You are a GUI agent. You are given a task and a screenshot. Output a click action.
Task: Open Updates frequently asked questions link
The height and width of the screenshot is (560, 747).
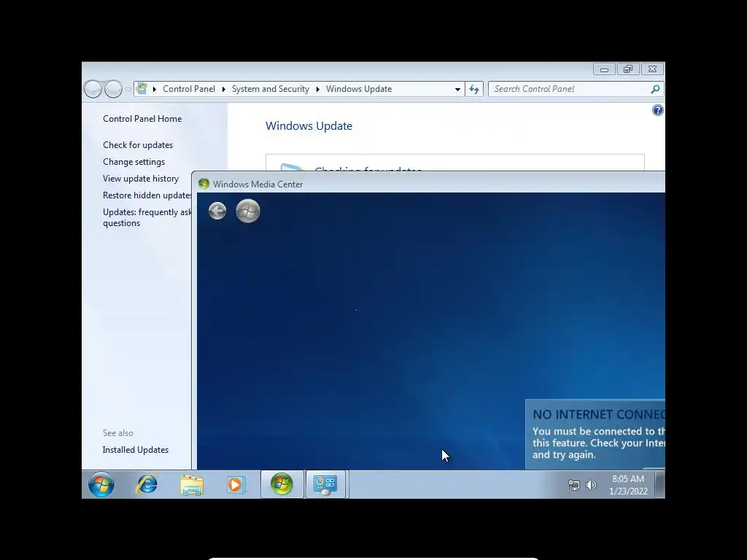click(x=147, y=217)
